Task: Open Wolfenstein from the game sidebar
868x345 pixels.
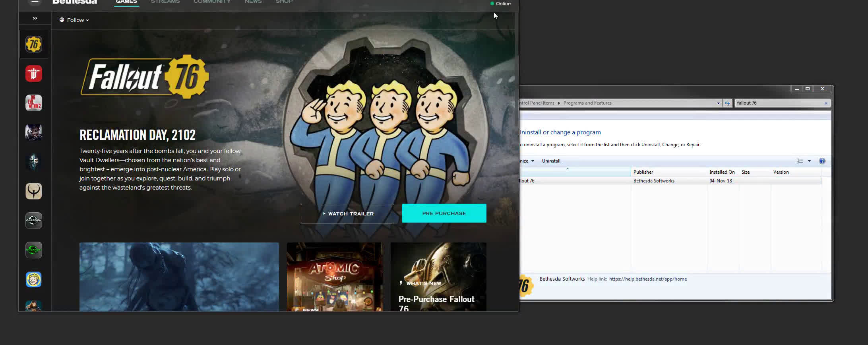Action: [x=34, y=74]
